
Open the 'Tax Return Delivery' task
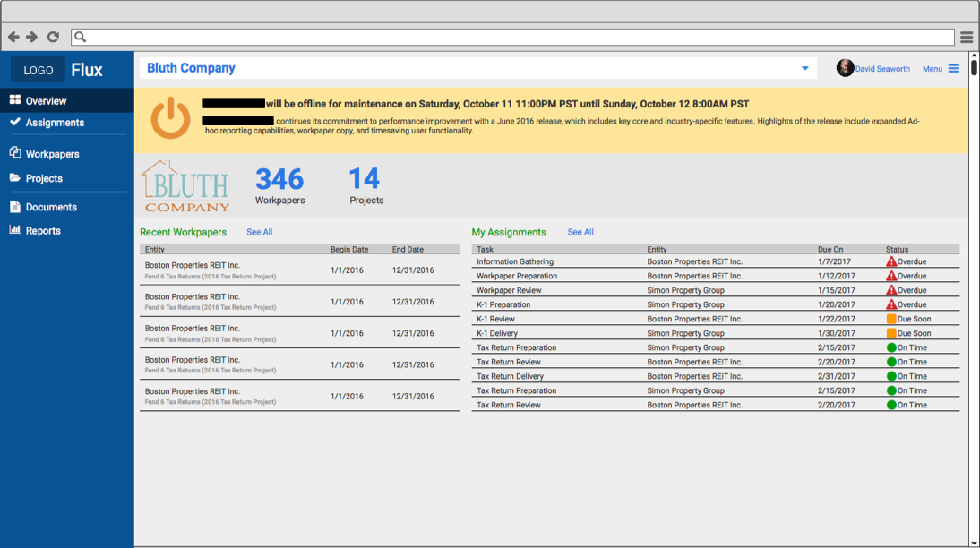click(510, 377)
